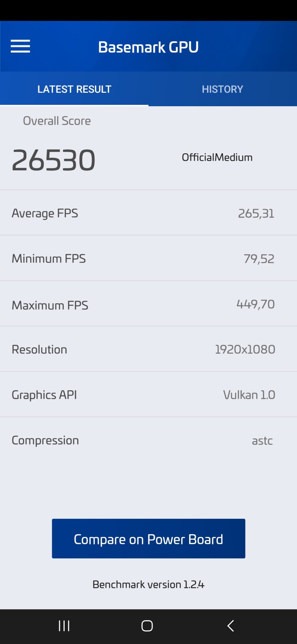Tap the Vulkan 1.0 value

(x=249, y=395)
